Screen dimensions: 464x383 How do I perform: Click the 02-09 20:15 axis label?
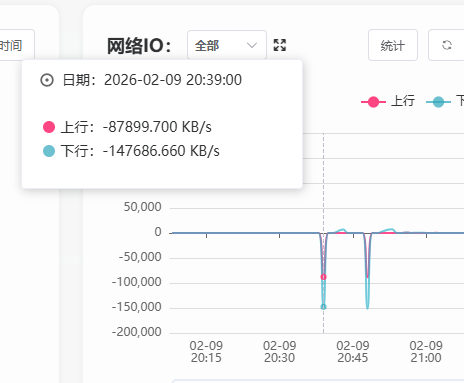(206, 352)
